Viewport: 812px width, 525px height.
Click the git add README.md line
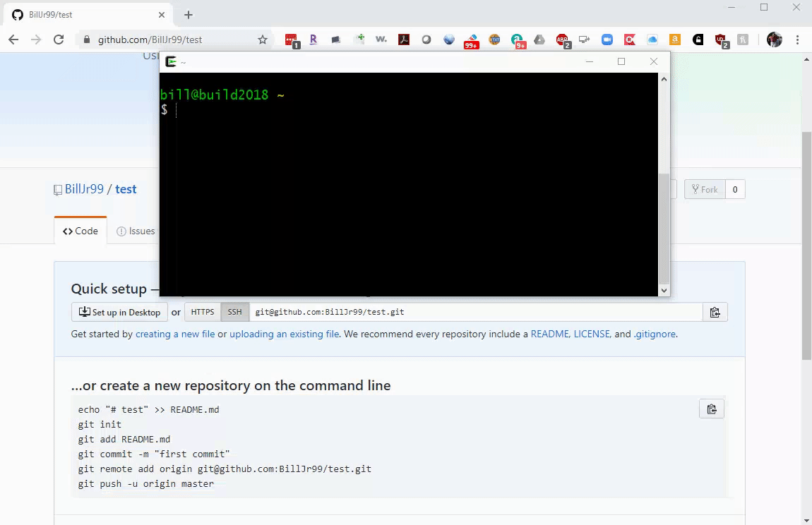pyautogui.click(x=124, y=439)
